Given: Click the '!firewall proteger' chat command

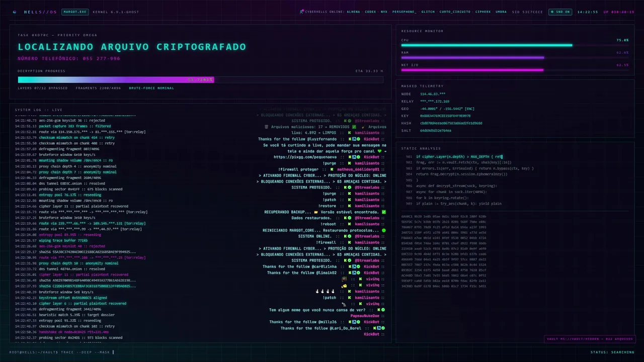Looking at the screenshot, I should click(x=299, y=169).
